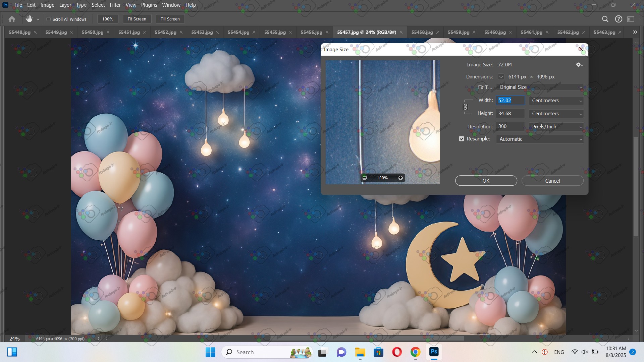
Task: Open the Photoshop Help question mark icon
Action: tap(619, 19)
